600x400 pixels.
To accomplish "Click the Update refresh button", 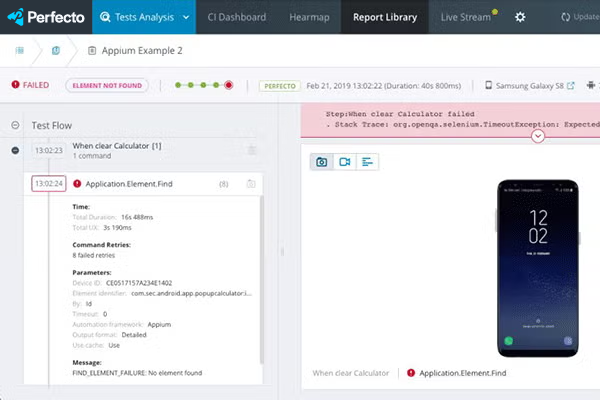I will point(580,17).
